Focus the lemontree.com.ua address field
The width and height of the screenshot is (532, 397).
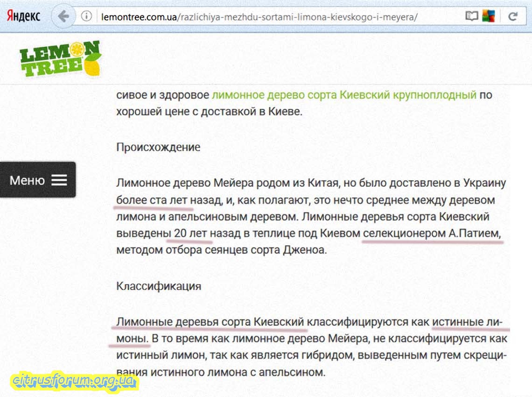pos(259,17)
